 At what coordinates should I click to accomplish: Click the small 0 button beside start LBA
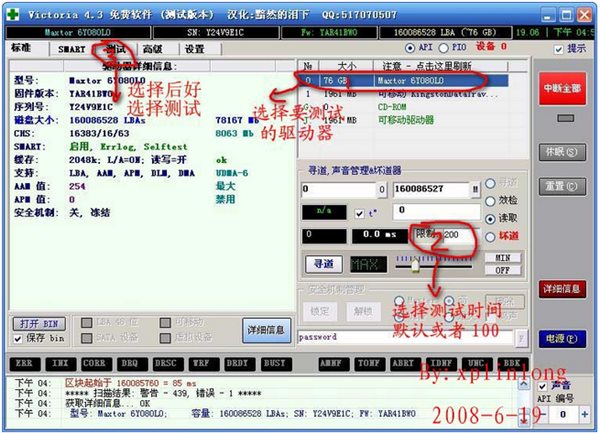(x=382, y=190)
